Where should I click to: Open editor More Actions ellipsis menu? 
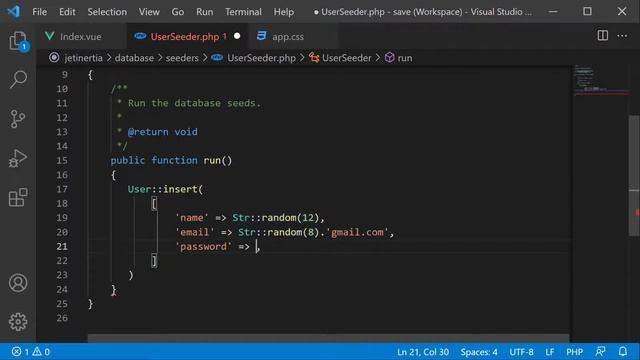[622, 36]
